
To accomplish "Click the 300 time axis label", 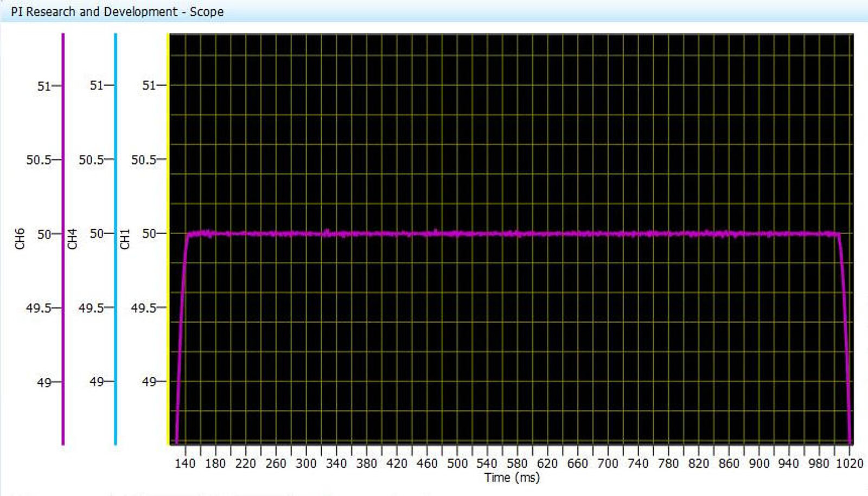I will coord(306,463).
